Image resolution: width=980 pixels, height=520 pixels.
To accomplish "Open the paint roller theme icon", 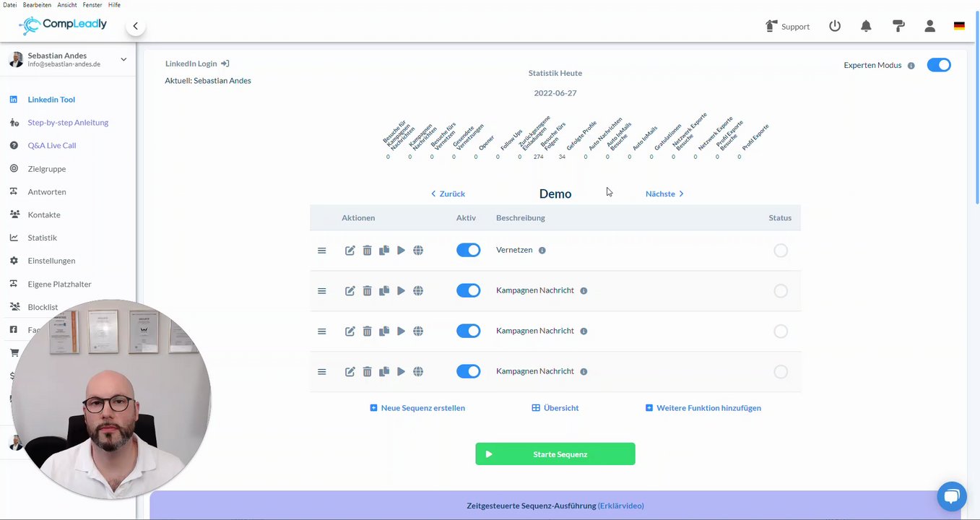I will [x=898, y=26].
